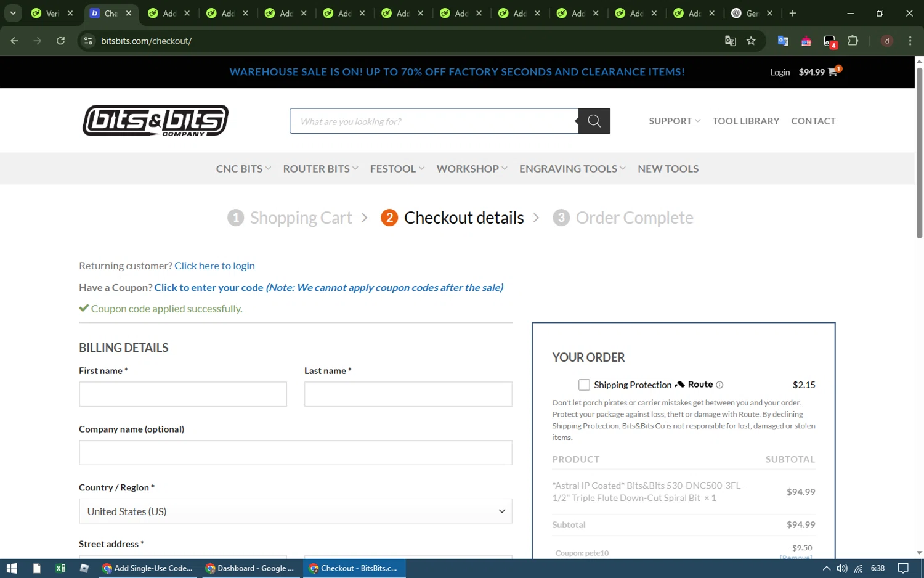Click the volume icon in system tray
Viewport: 924px width, 578px height.
842,568
